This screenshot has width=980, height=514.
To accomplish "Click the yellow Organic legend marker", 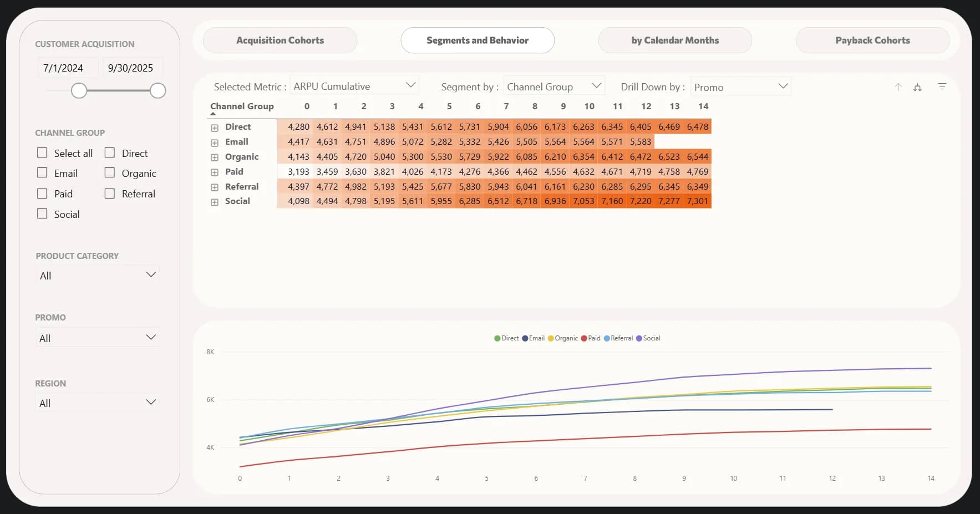I will (x=551, y=338).
